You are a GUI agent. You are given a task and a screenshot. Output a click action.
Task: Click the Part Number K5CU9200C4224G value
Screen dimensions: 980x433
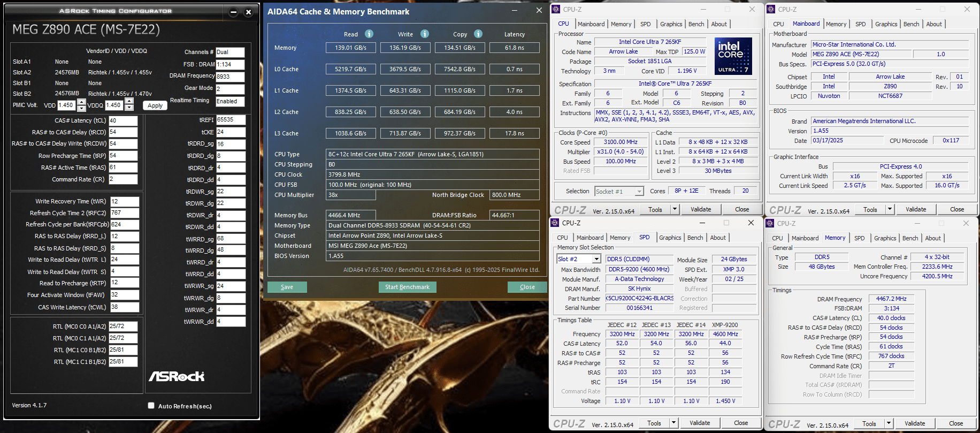pyautogui.click(x=639, y=298)
